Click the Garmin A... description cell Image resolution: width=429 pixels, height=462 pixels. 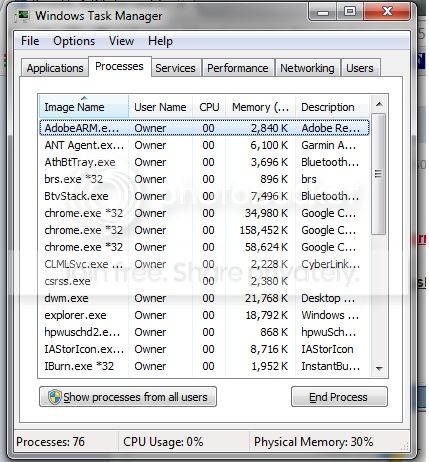pos(329,145)
